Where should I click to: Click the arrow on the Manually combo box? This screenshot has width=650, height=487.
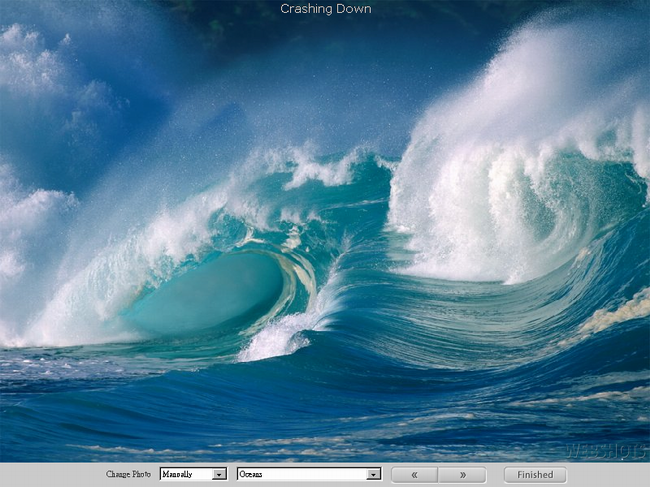click(x=220, y=474)
